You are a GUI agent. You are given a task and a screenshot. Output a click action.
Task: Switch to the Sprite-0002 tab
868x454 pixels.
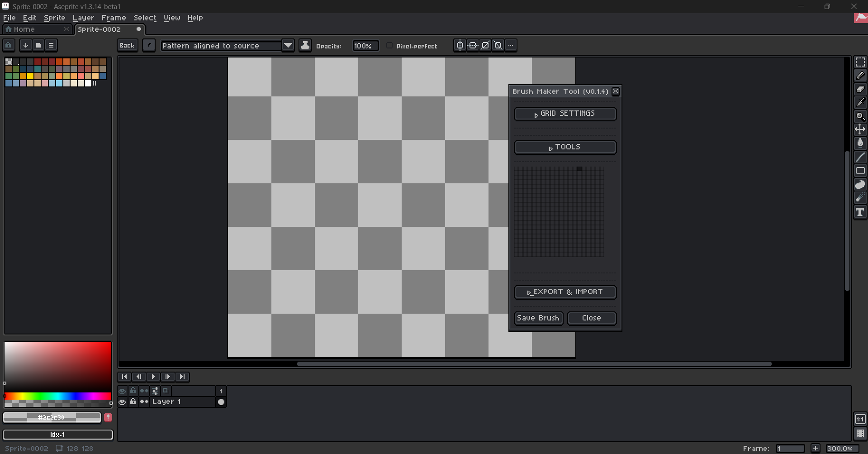click(109, 29)
